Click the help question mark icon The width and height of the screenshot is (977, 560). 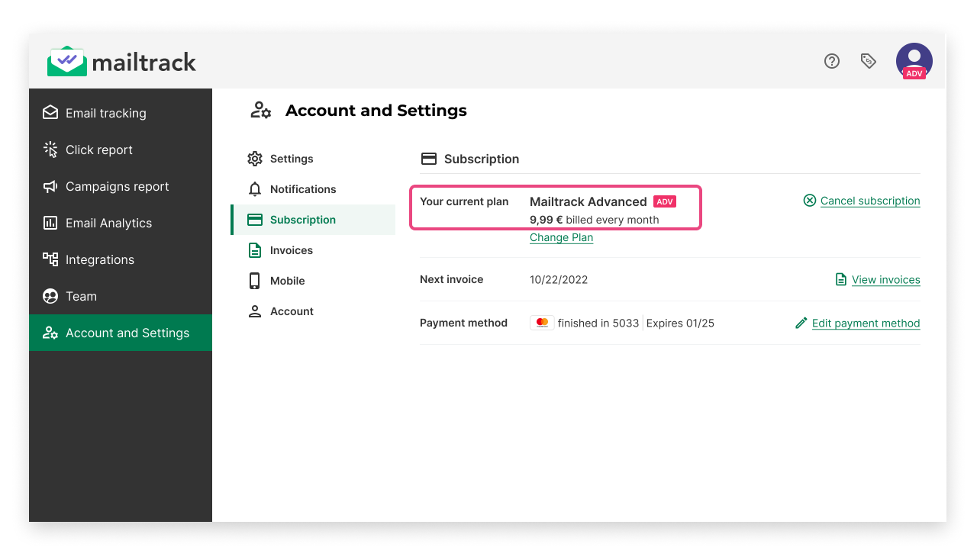pyautogui.click(x=832, y=61)
